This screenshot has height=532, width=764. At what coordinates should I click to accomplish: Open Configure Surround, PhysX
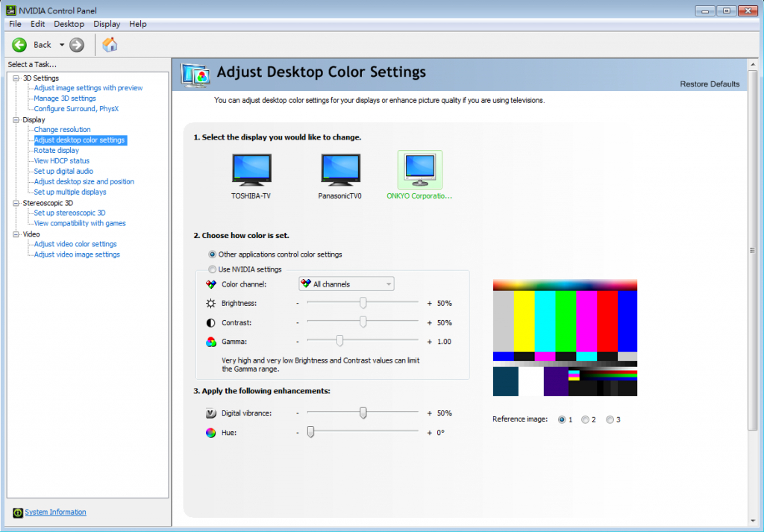pyautogui.click(x=76, y=109)
